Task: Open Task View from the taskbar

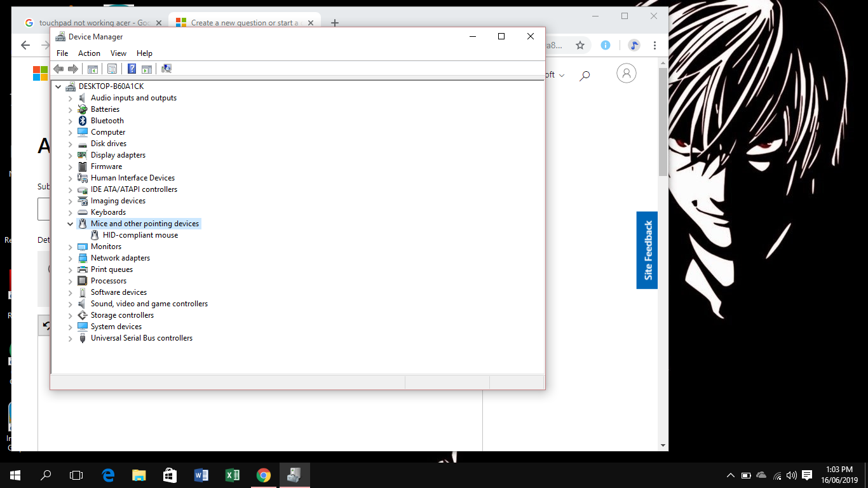Action: pyautogui.click(x=76, y=475)
